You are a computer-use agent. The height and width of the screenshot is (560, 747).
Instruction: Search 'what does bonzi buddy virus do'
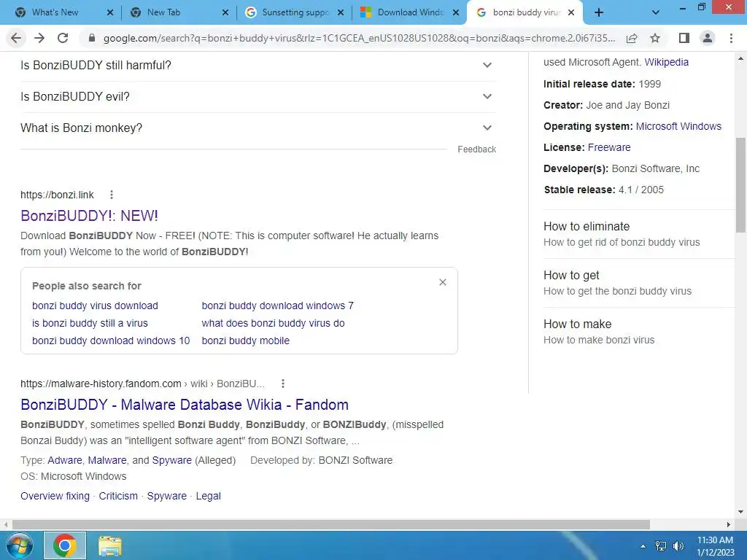[x=273, y=323]
